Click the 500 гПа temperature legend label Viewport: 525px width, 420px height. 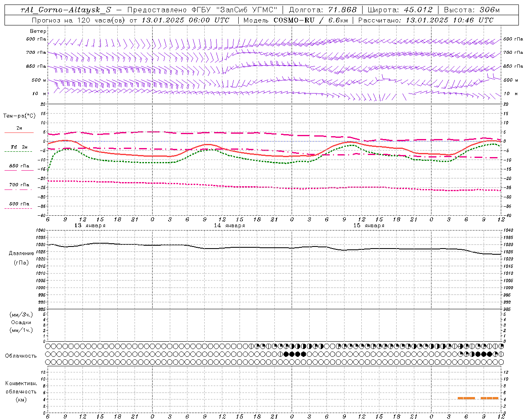19,204
